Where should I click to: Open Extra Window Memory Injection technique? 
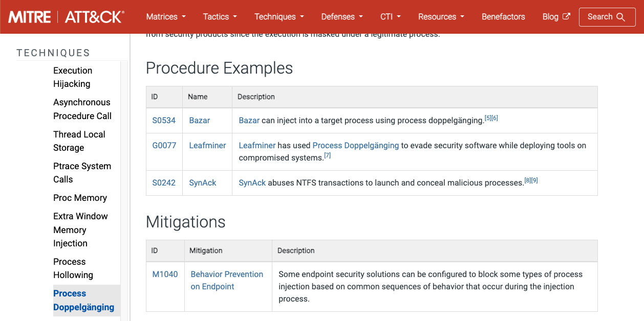coord(80,230)
